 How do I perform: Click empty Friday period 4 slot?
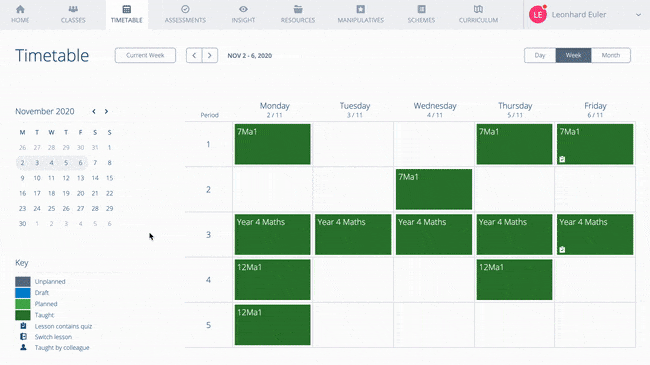pos(595,280)
